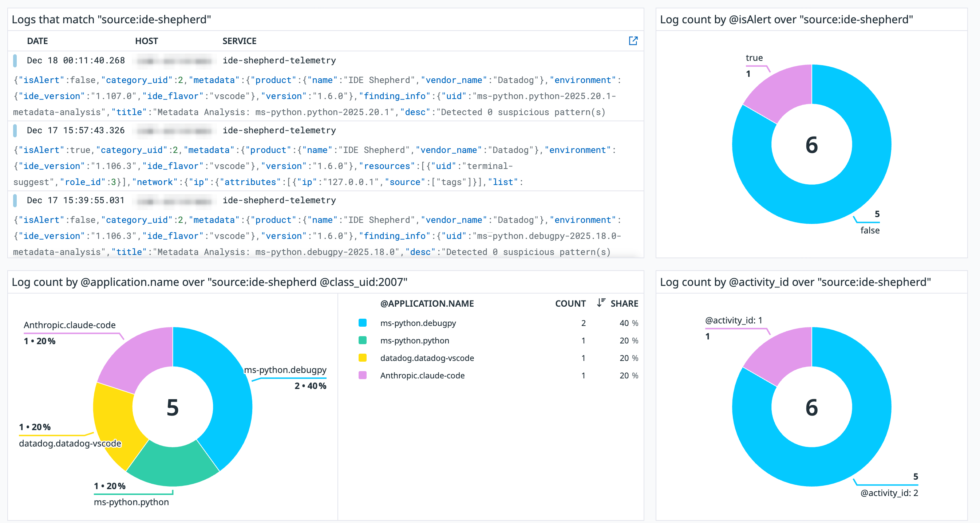Screen dimensions: 980x523
Task: Click the datadog.datadog-vscode yellow legend swatch
Action: pyautogui.click(x=363, y=358)
